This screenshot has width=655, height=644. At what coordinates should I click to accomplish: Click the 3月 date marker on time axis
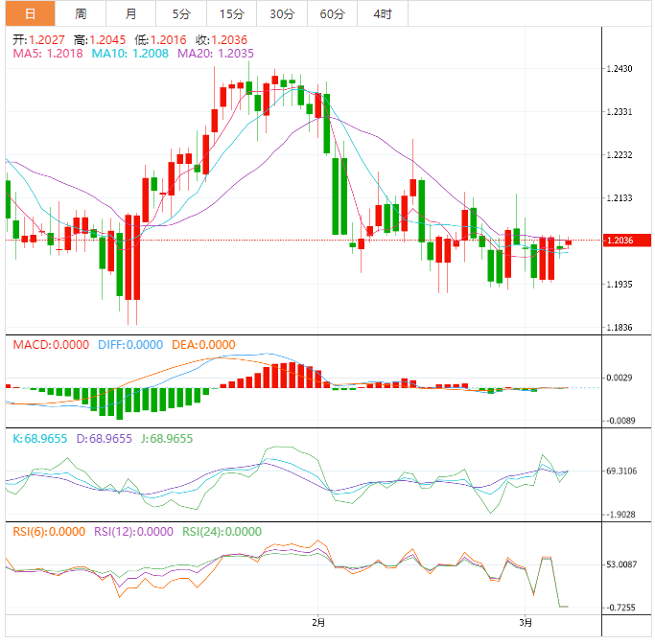(x=526, y=622)
